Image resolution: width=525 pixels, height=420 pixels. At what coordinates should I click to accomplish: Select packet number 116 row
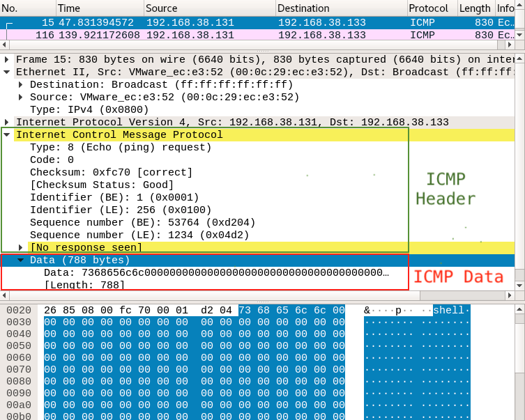[x=209, y=35]
